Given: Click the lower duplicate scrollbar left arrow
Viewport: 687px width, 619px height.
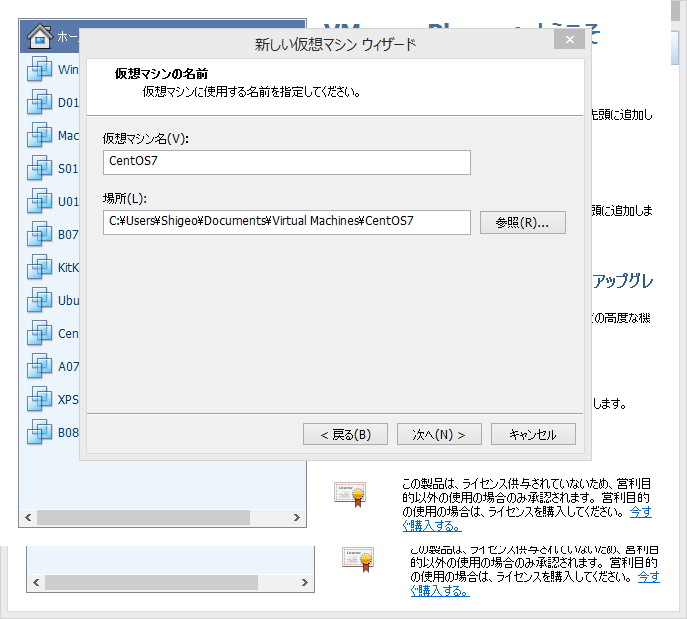Looking at the screenshot, I should (36, 583).
